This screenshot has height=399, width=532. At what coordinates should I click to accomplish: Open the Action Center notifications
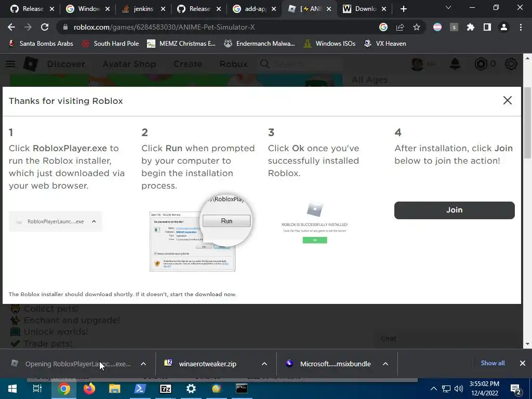point(515,390)
